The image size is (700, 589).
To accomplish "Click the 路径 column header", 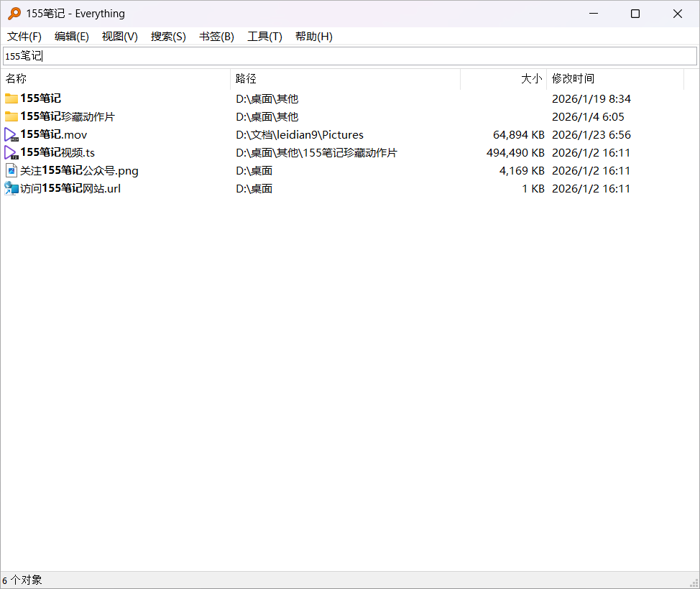I will click(x=345, y=79).
